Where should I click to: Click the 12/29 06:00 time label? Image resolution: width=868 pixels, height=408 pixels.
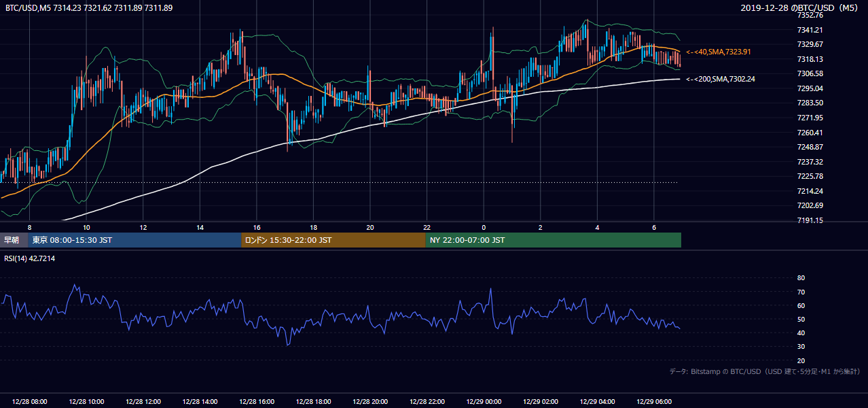tap(654, 402)
